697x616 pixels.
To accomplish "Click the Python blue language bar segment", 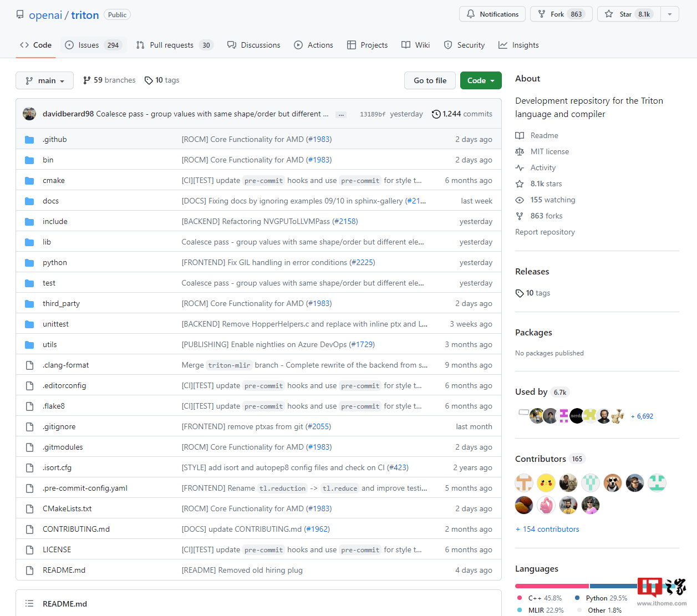I will (x=613, y=586).
